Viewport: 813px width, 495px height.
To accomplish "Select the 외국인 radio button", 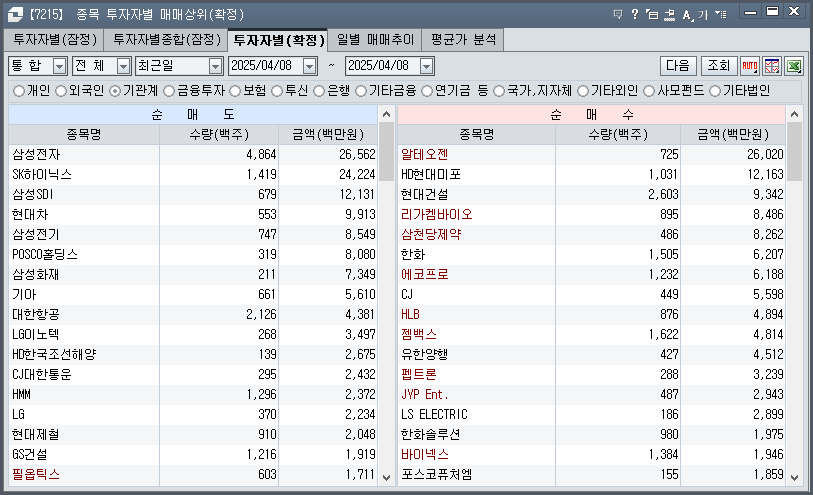I will tap(61, 91).
